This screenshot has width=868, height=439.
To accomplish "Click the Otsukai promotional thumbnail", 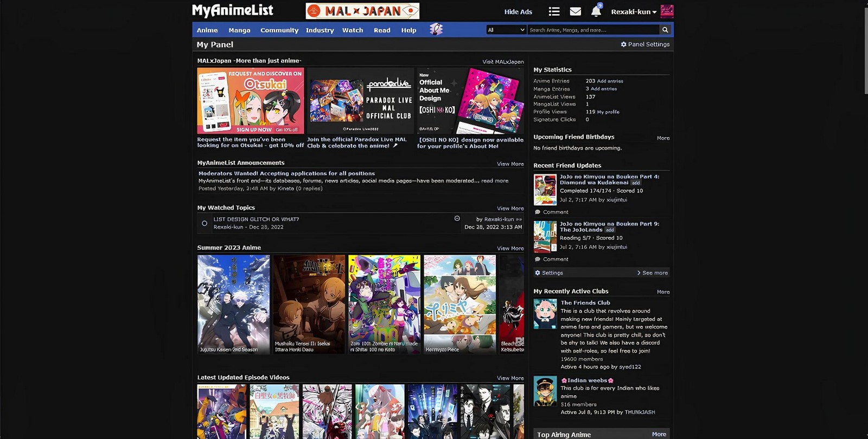I will tap(251, 100).
